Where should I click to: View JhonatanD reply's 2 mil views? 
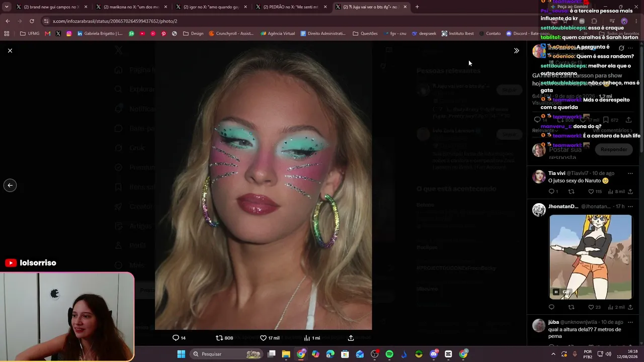pos(616,307)
